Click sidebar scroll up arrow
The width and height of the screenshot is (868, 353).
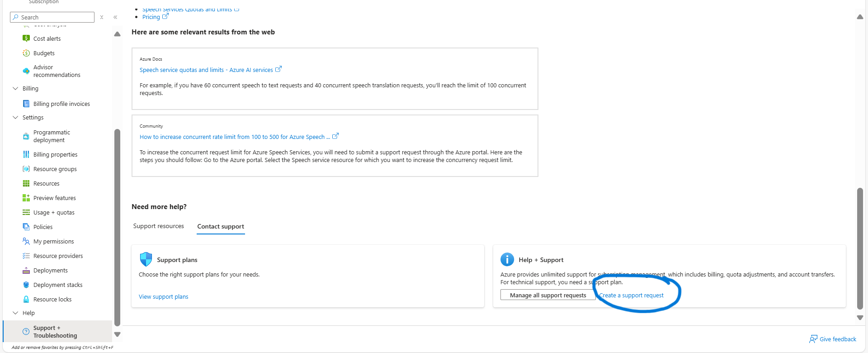point(118,34)
